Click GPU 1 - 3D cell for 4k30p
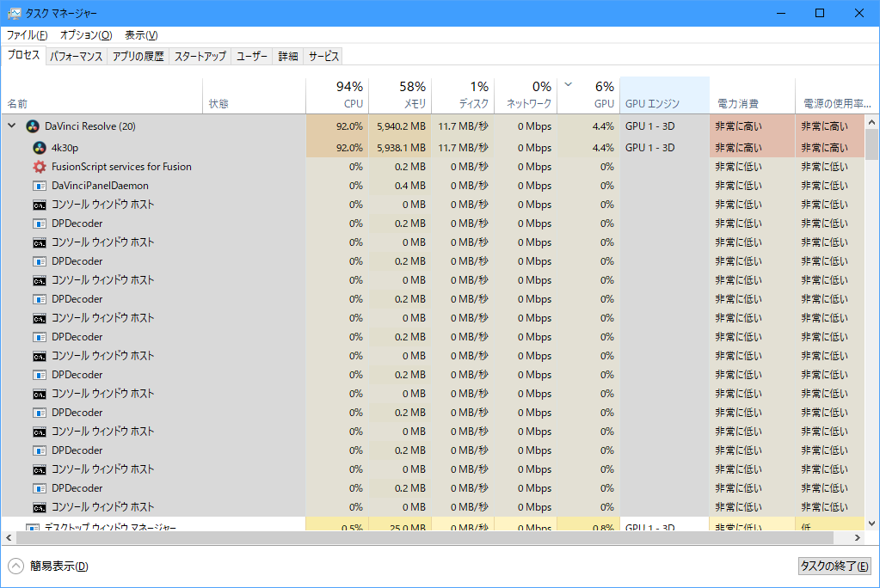This screenshot has height=588, width=880. (x=664, y=148)
